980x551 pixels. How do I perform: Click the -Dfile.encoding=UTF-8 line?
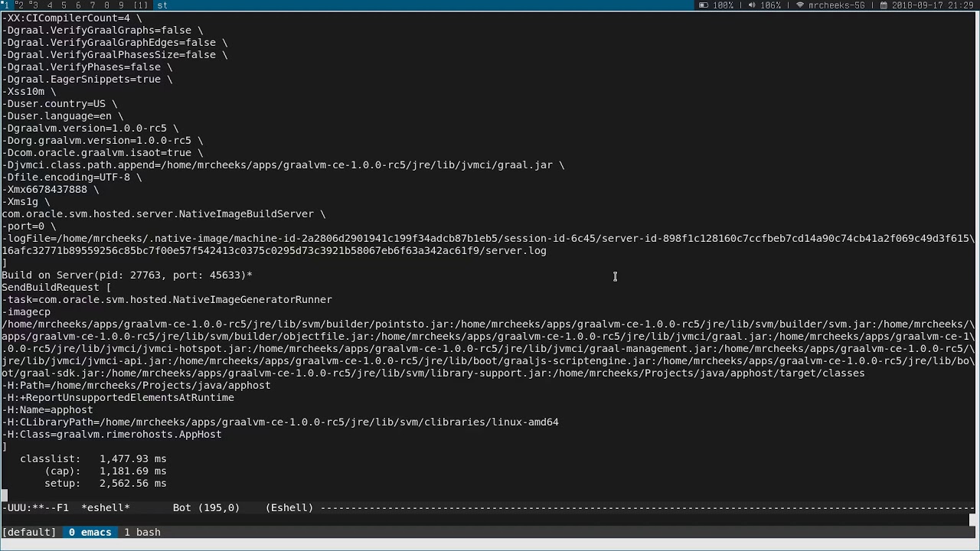pyautogui.click(x=72, y=177)
